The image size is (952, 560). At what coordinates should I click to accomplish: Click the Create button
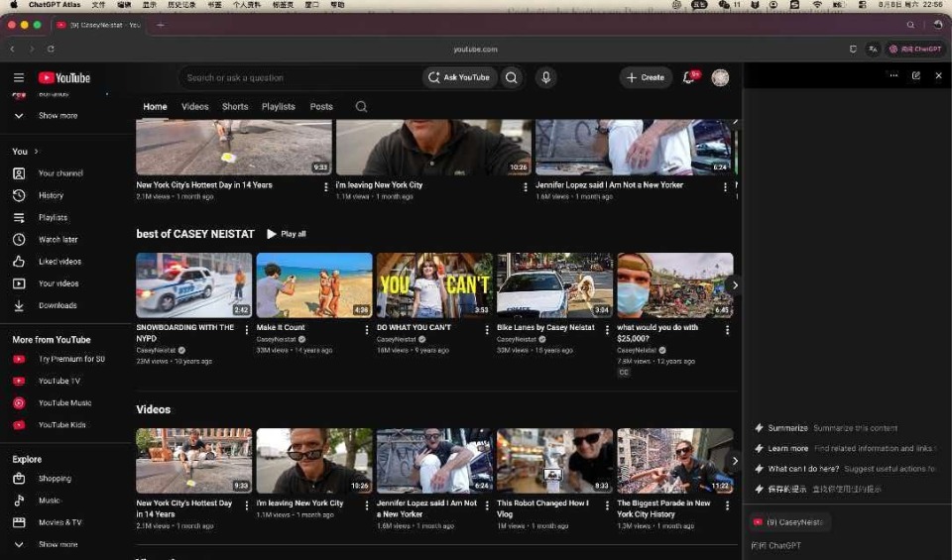tap(646, 77)
